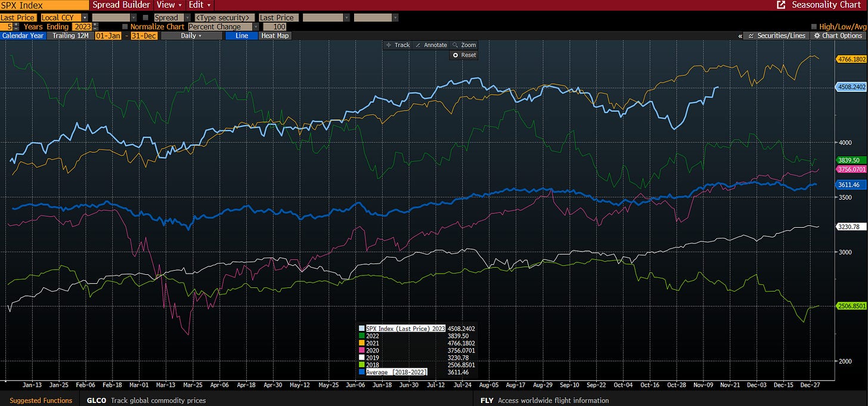Click the 3839.50 green price label
This screenshot has width=868, height=406.
pyautogui.click(x=851, y=160)
